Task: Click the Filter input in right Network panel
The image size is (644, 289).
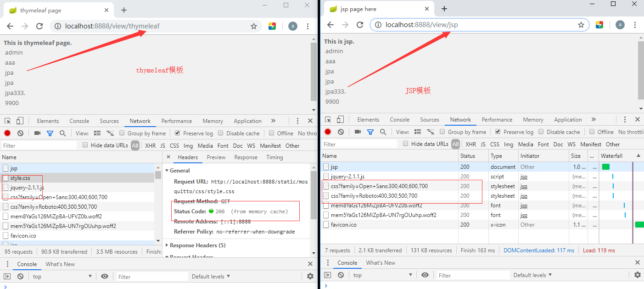Action: point(360,144)
